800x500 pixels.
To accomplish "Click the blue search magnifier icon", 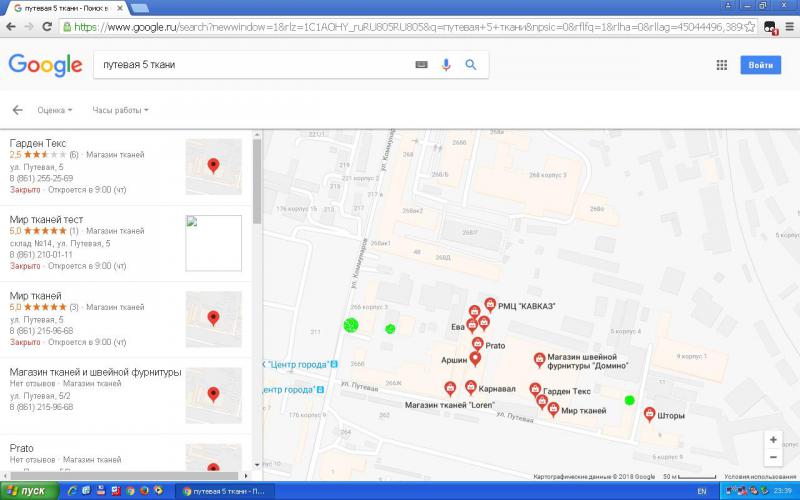I will click(x=470, y=65).
